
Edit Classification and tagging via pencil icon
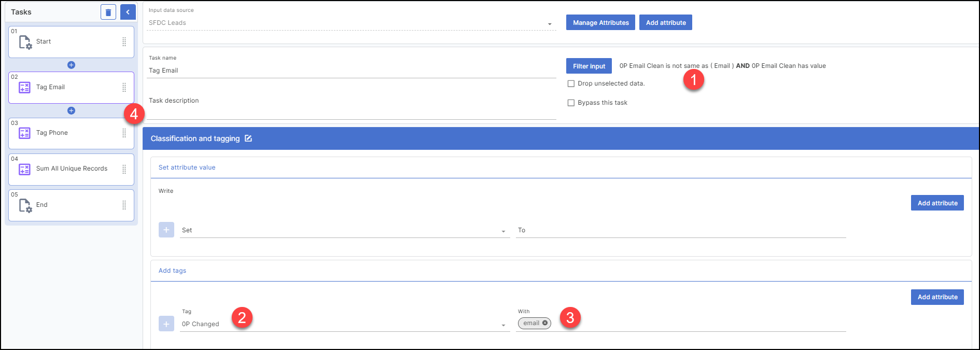coord(248,138)
